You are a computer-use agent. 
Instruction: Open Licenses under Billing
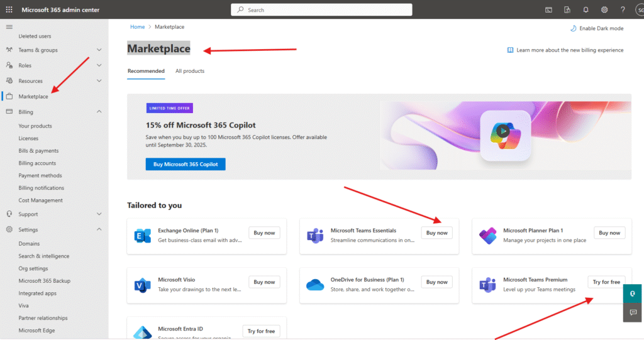coord(28,138)
